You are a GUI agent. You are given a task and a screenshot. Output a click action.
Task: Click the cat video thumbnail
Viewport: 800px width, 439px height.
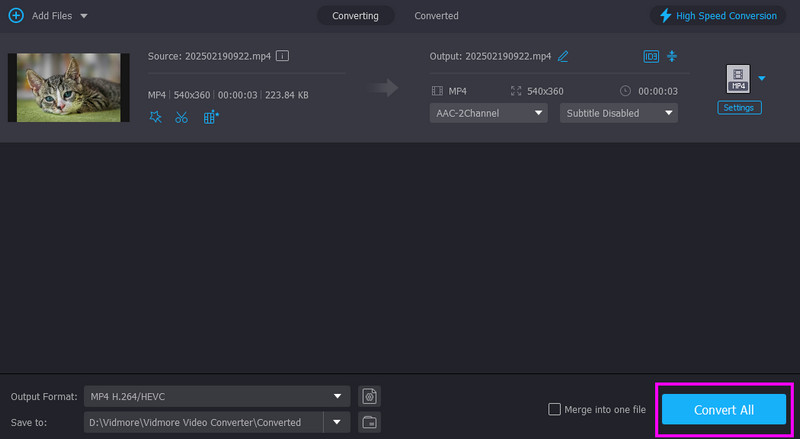coord(68,87)
